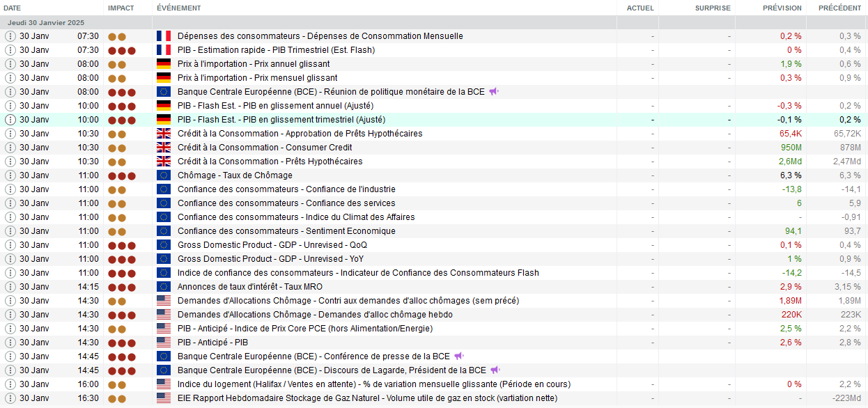Open the info icon for Prix annuel glissant
The width and height of the screenshot is (868, 408).
pos(10,64)
